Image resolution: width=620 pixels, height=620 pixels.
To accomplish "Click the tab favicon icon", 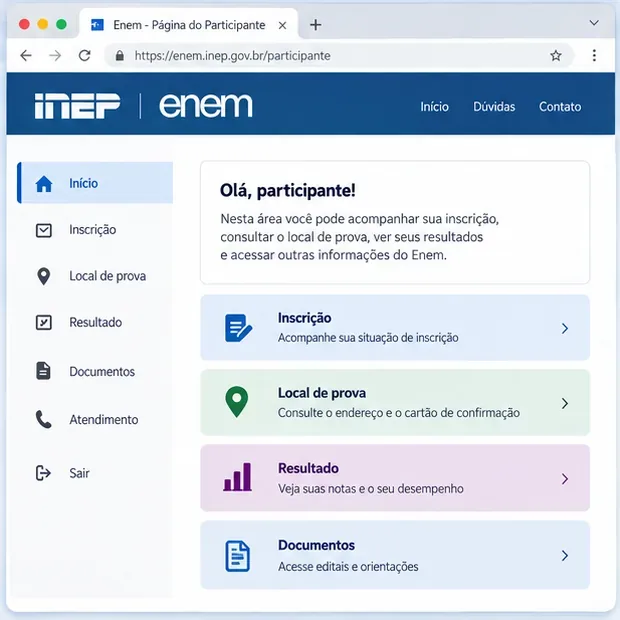I will click(x=97, y=25).
